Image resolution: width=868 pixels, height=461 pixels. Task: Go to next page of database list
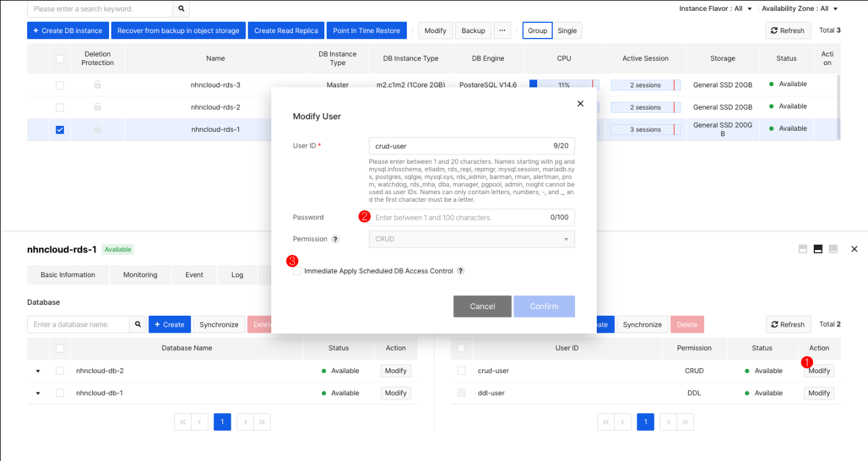pos(245,422)
